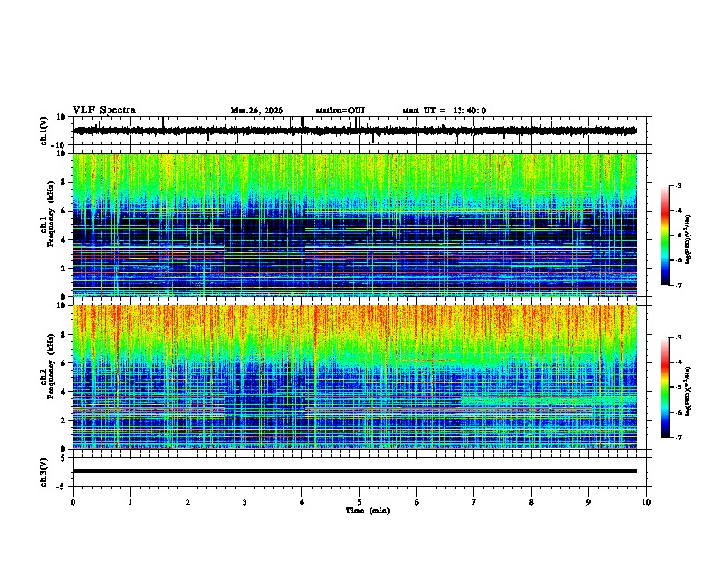Click the 'Time (min)' x-axis label
This screenshot has width=728, height=563.
368,511
